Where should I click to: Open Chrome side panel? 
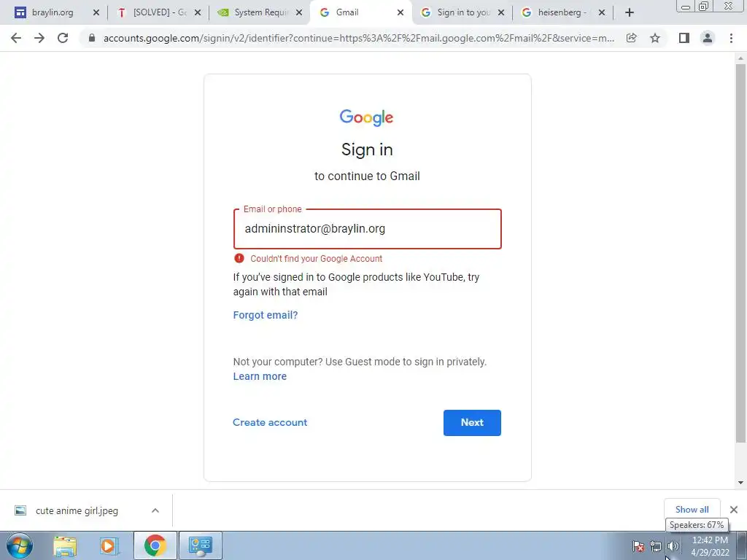click(684, 38)
